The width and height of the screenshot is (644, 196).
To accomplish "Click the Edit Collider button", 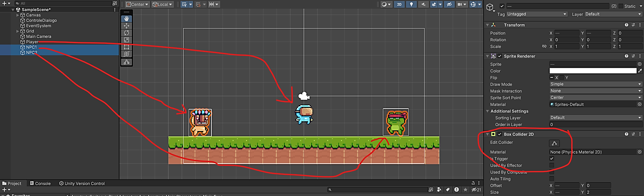I will [x=554, y=143].
